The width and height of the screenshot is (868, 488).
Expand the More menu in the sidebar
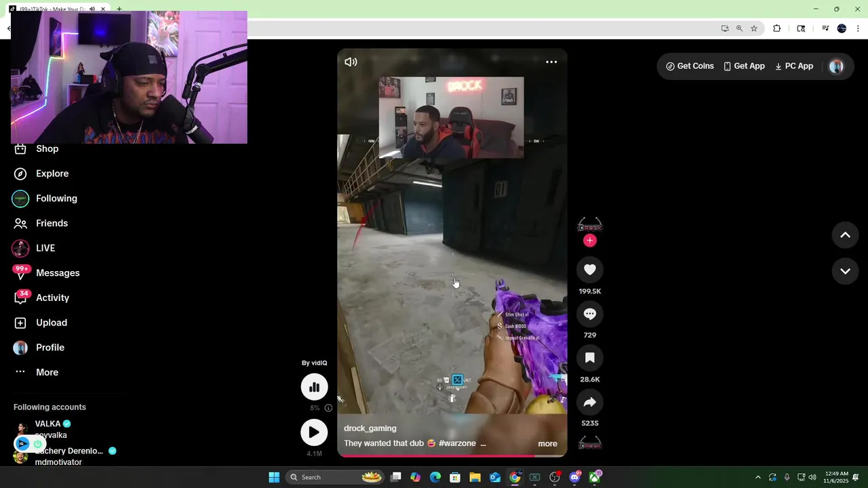[47, 372]
